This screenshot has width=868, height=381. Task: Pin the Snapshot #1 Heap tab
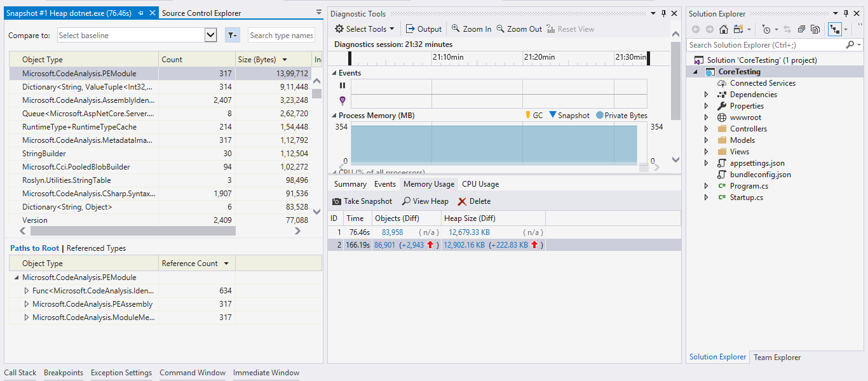(141, 13)
